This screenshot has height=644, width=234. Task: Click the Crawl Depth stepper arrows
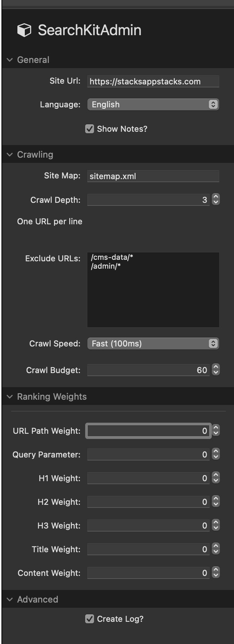coord(216,200)
